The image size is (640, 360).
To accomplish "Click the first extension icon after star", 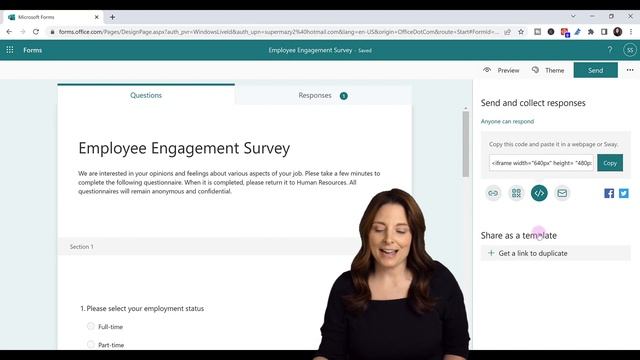I will click(x=537, y=31).
